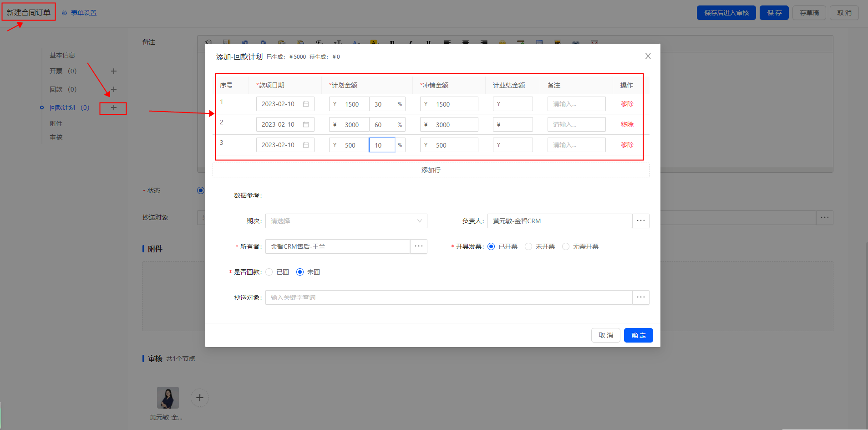Go to 回款 section in sidebar
868x430 pixels.
63,89
